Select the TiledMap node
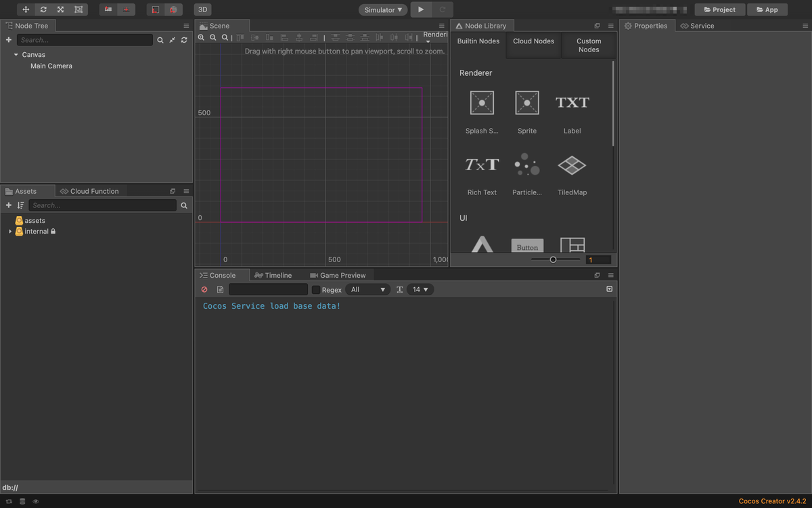Image resolution: width=812 pixels, height=508 pixels. [572, 173]
